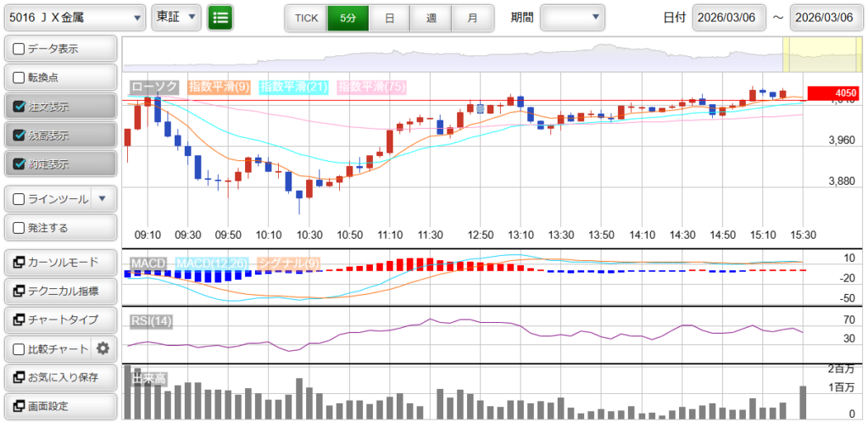Open 画面設定 screen settings
Image resolution: width=868 pixels, height=422 pixels.
click(x=59, y=406)
